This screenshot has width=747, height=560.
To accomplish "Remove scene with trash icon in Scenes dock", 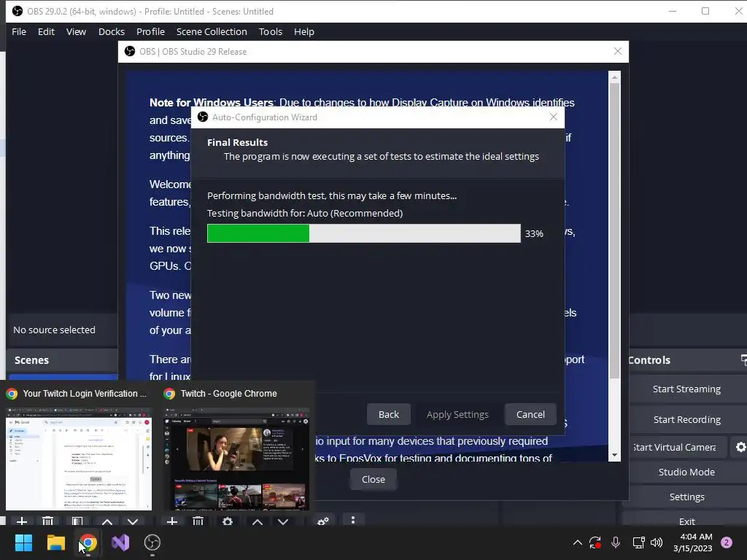I will tap(47, 521).
